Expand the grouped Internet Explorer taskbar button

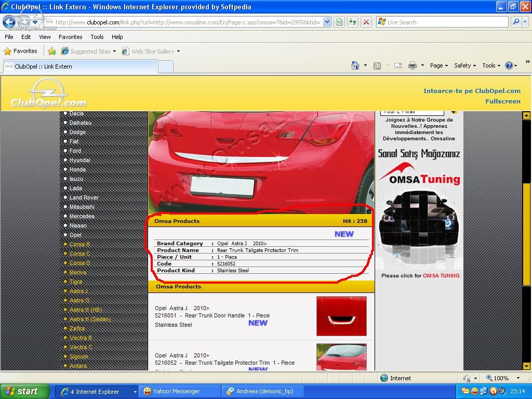tap(97, 392)
